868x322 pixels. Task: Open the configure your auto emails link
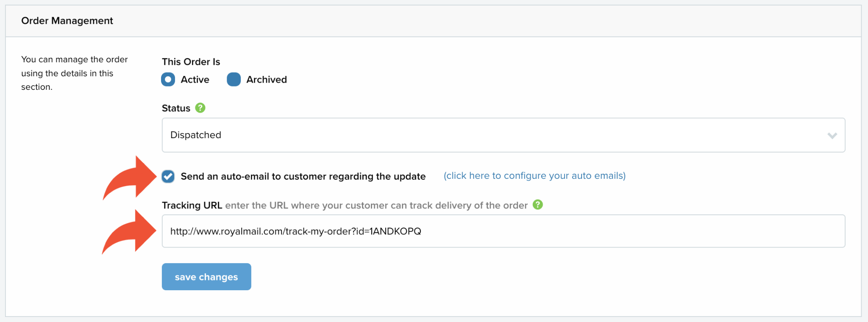[534, 176]
